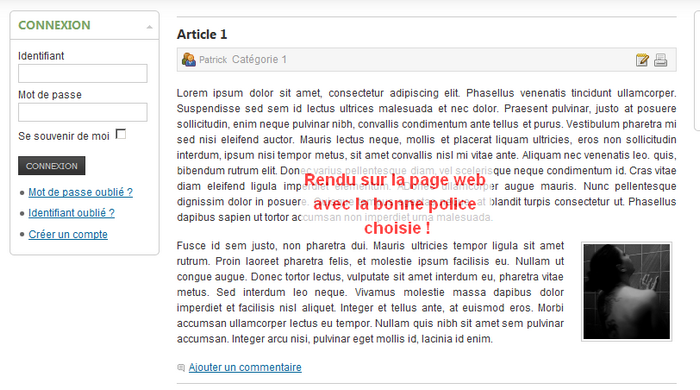
Task: Click the red Rendu sur la page web text
Action: 395,180
